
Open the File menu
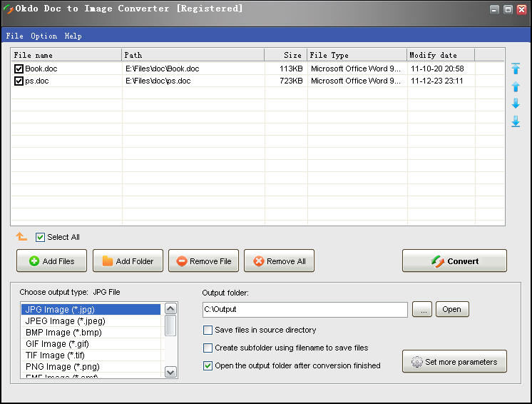14,36
